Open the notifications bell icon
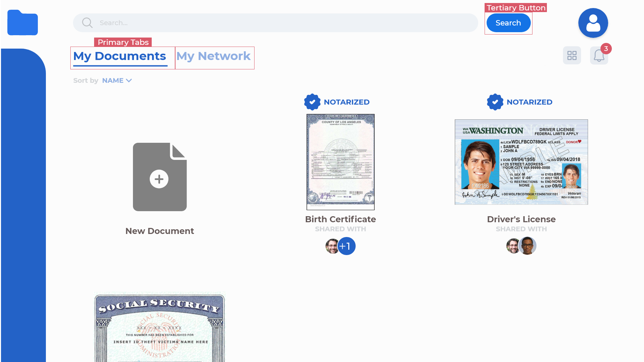Viewport: 644px width, 362px height. coord(598,56)
